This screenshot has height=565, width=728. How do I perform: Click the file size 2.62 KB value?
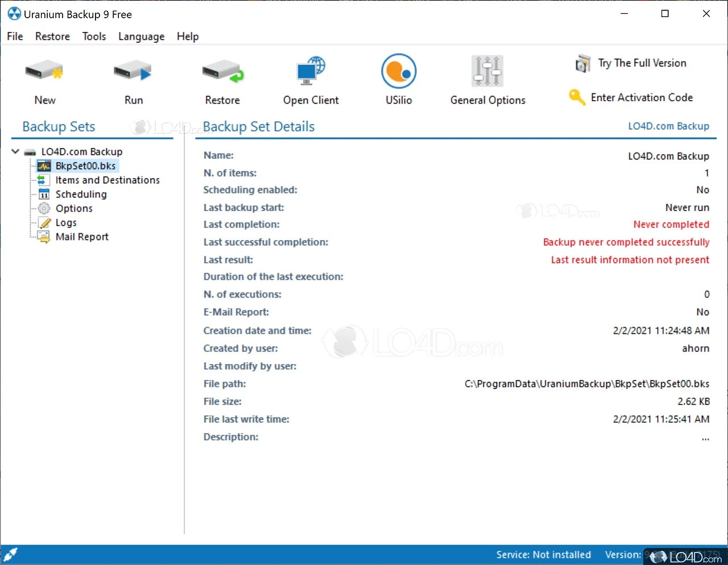693,402
